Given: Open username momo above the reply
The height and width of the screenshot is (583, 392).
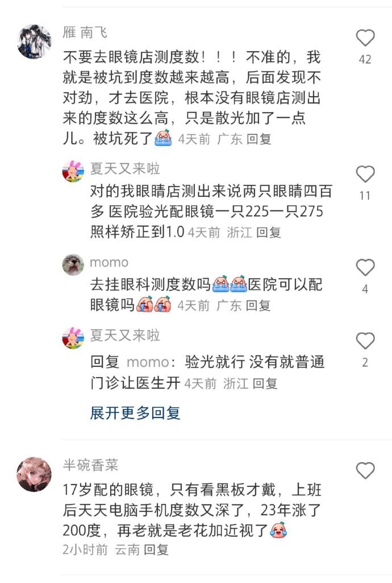Looking at the screenshot, I should coord(109,263).
